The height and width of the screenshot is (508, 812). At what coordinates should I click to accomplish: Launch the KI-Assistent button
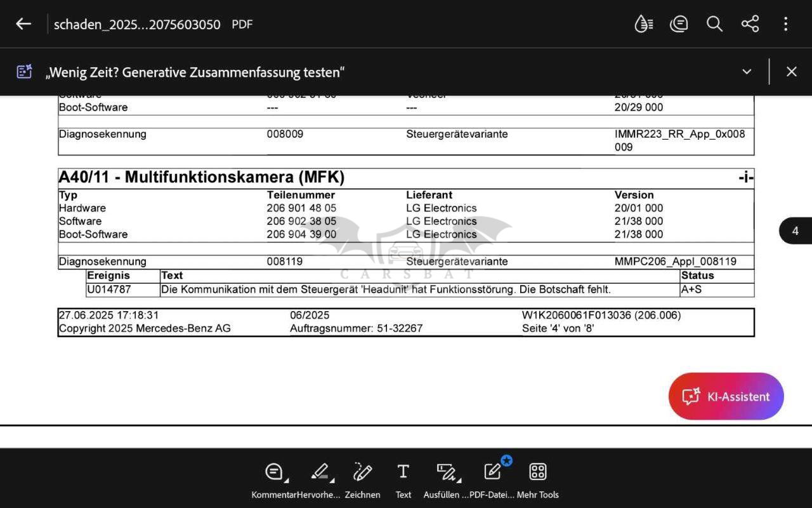coord(726,396)
